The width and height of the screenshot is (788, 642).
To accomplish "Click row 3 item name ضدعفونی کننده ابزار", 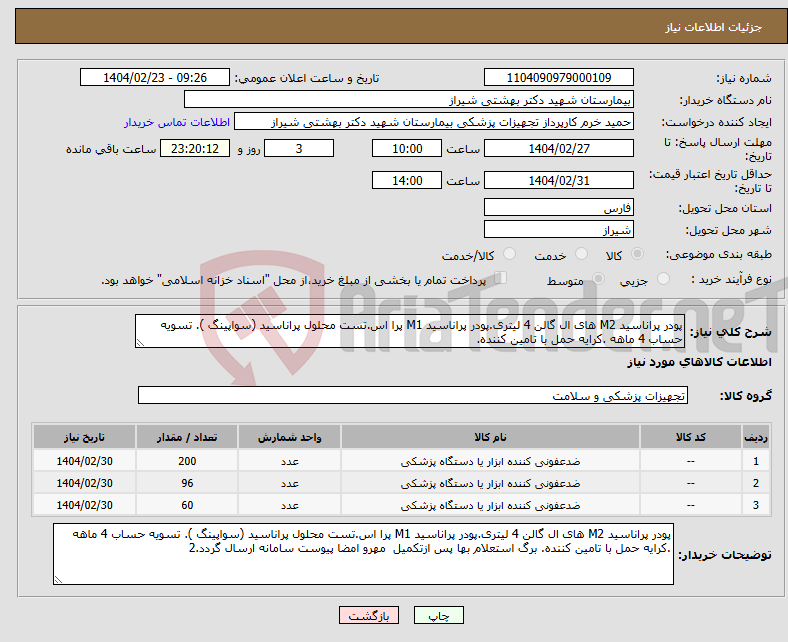I will tap(490, 505).
